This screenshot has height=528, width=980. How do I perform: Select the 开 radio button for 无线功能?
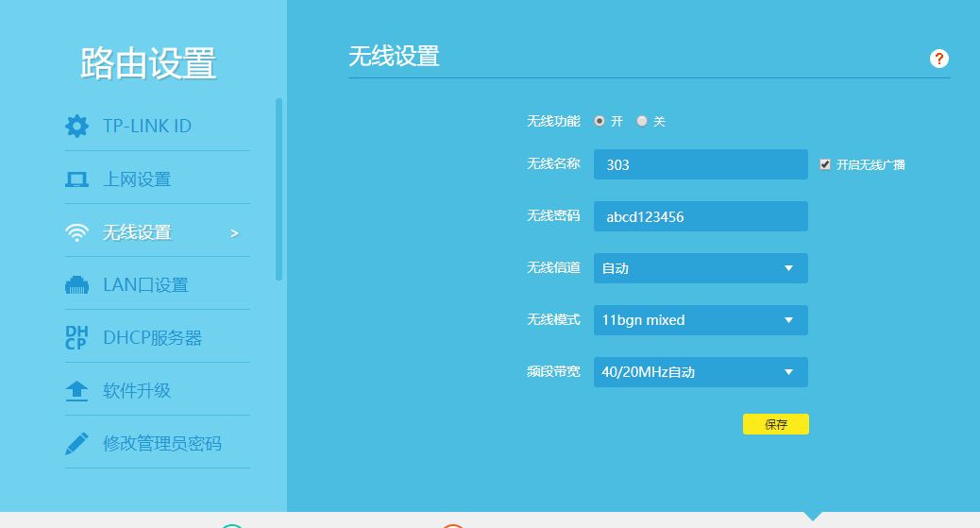600,121
